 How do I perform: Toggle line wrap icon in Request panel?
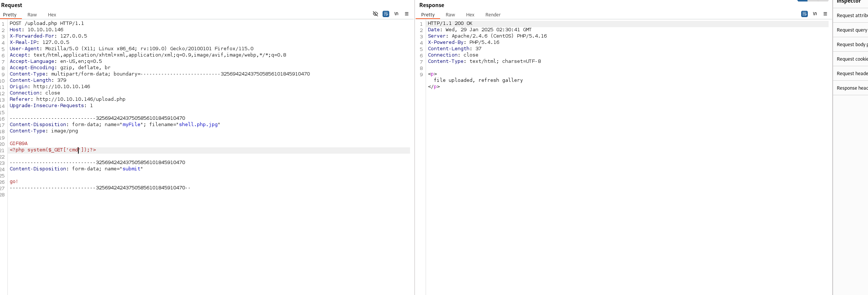pos(386,14)
